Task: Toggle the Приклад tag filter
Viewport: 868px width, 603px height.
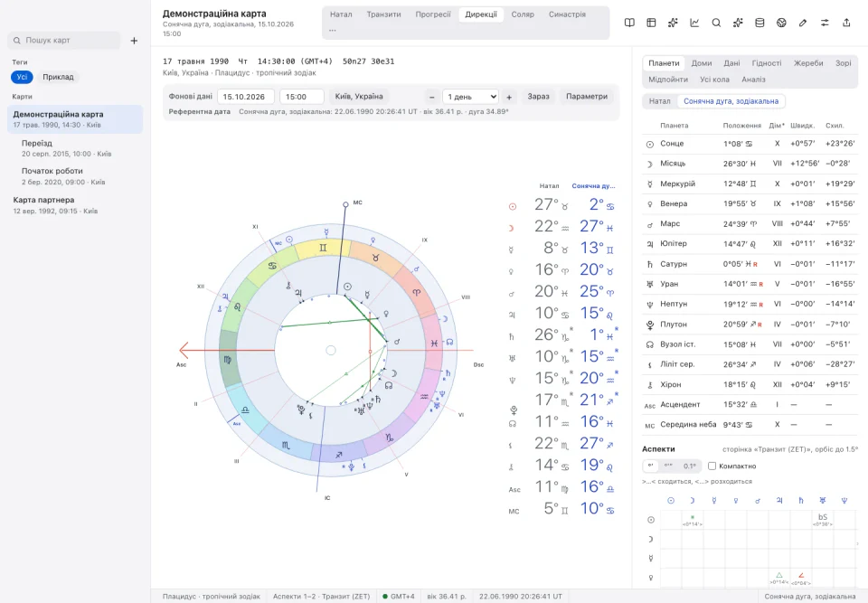Action: pyautogui.click(x=58, y=77)
